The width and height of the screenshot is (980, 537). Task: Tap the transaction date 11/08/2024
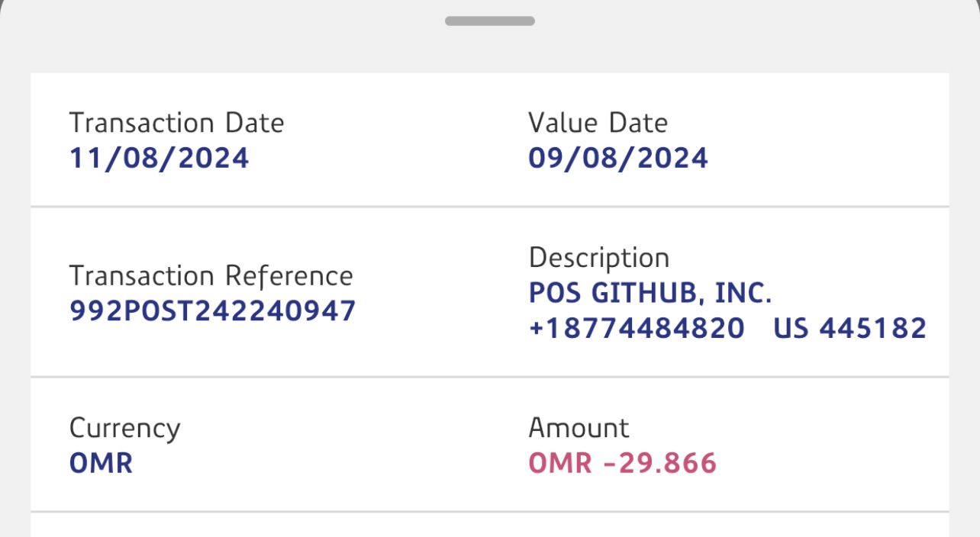159,159
